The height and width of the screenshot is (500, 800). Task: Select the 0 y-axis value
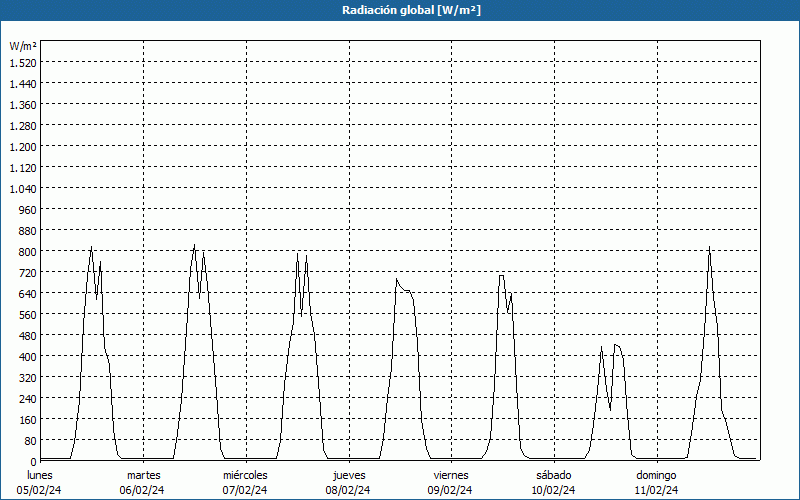(x=34, y=461)
